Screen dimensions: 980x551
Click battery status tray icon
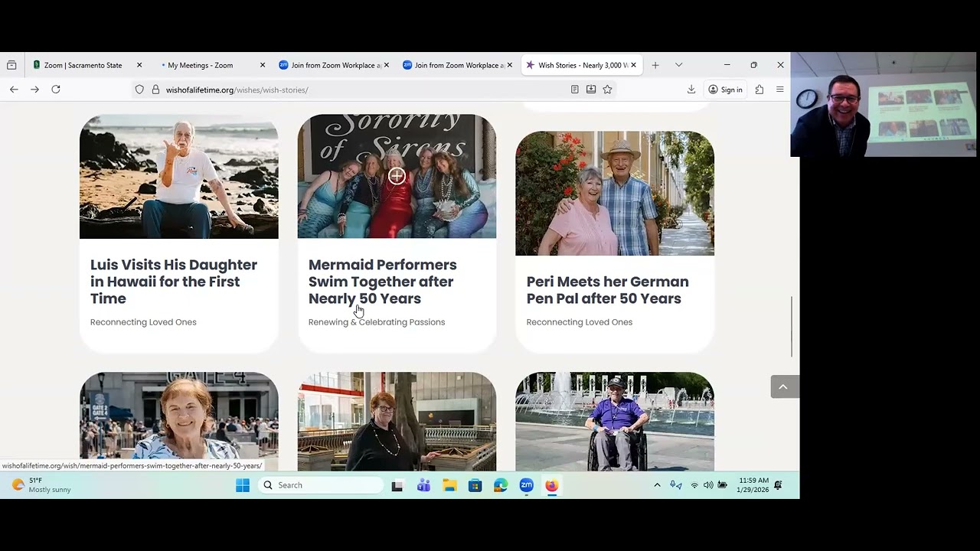point(722,485)
